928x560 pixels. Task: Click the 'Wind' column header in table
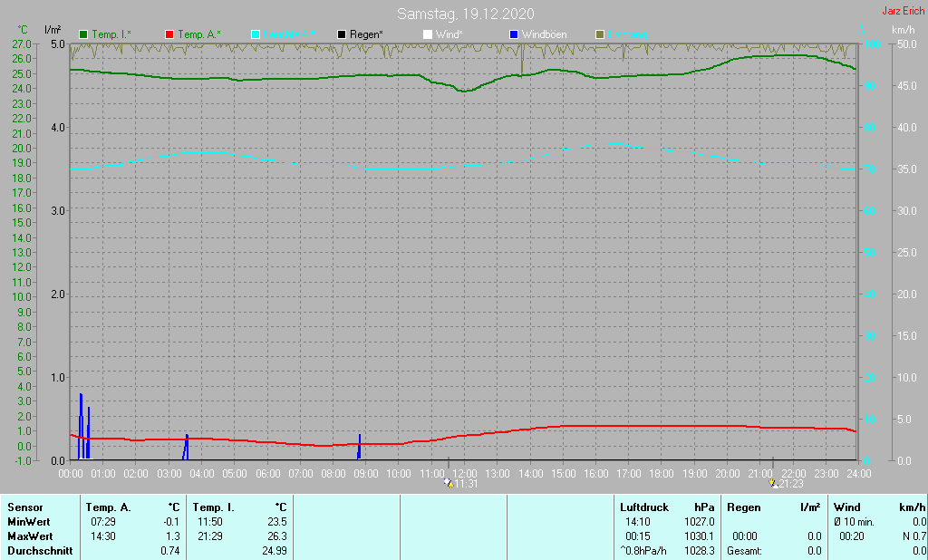click(847, 507)
